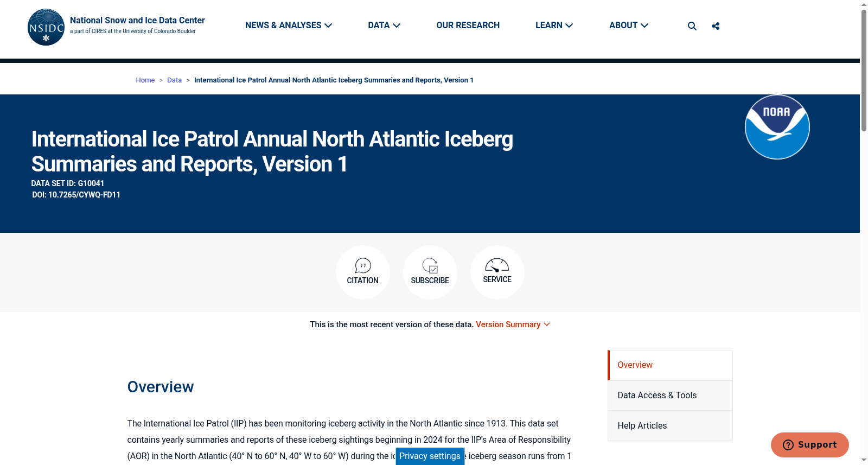Expand the News & Analyses menu
This screenshot has height=465, width=868.
tap(289, 26)
